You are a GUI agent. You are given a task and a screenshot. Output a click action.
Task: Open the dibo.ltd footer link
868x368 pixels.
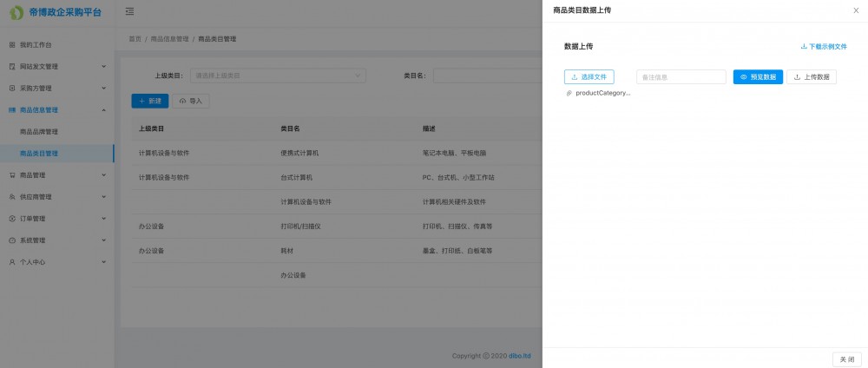(x=520, y=356)
